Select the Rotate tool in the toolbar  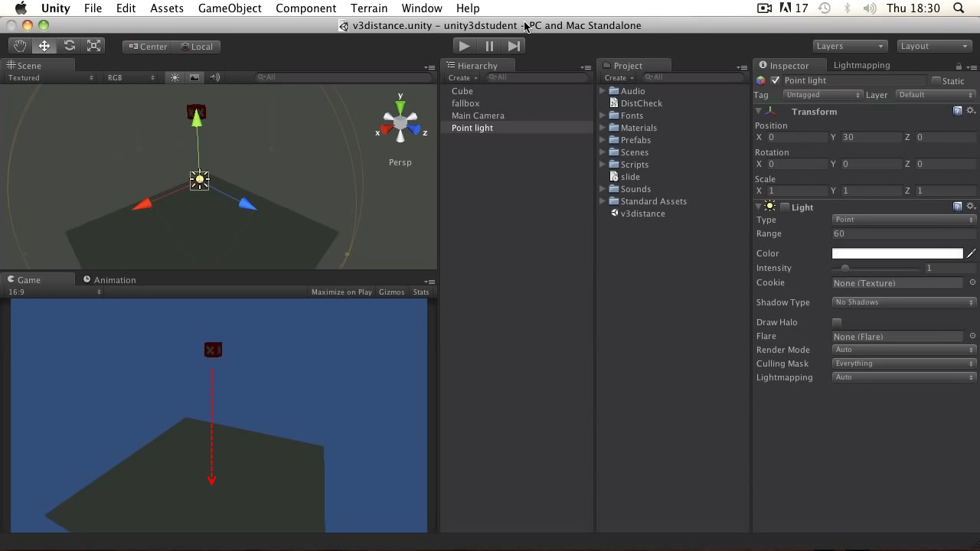(70, 46)
